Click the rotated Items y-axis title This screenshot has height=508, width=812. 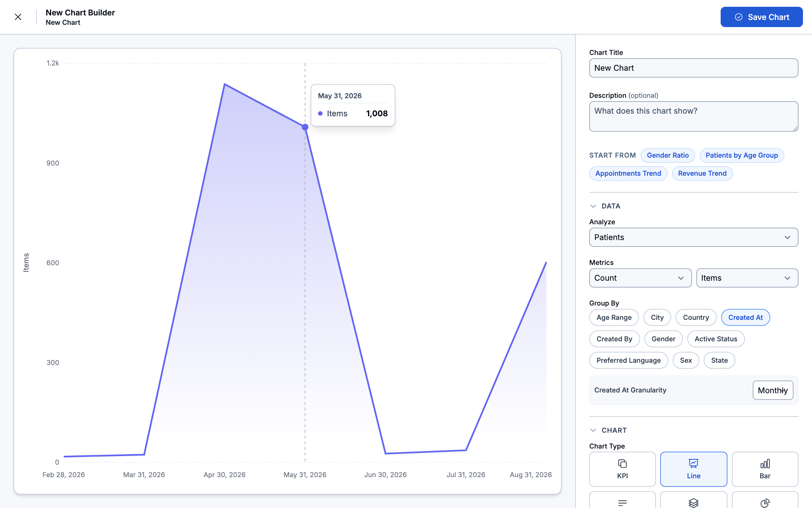(26, 263)
